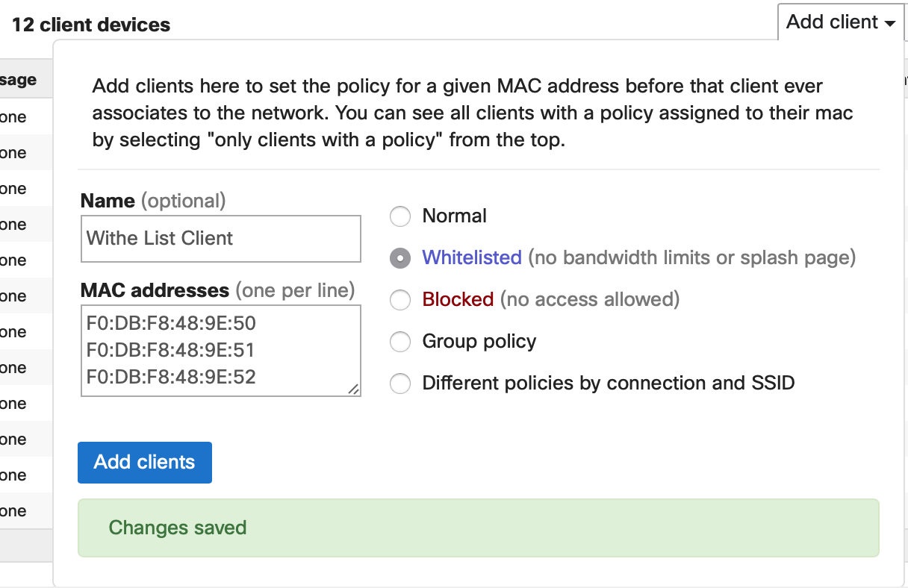The height and width of the screenshot is (588, 908).
Task: Open the Add client dropdown
Action: (839, 22)
